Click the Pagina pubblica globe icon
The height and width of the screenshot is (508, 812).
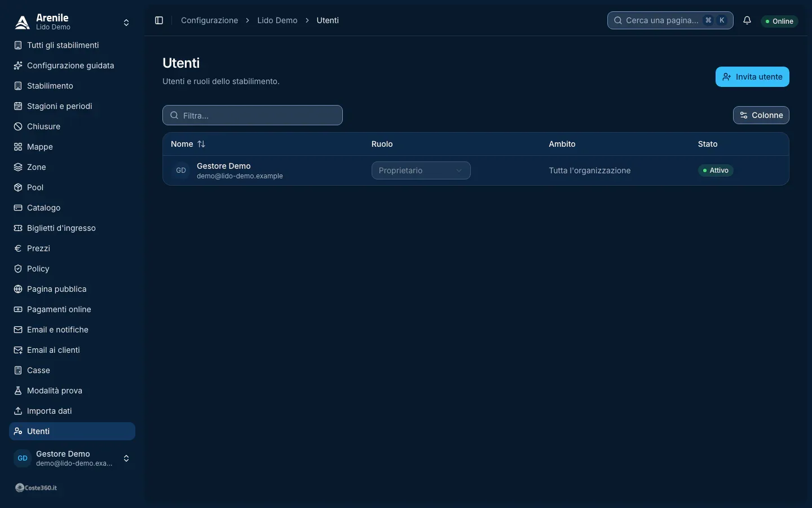pos(18,289)
